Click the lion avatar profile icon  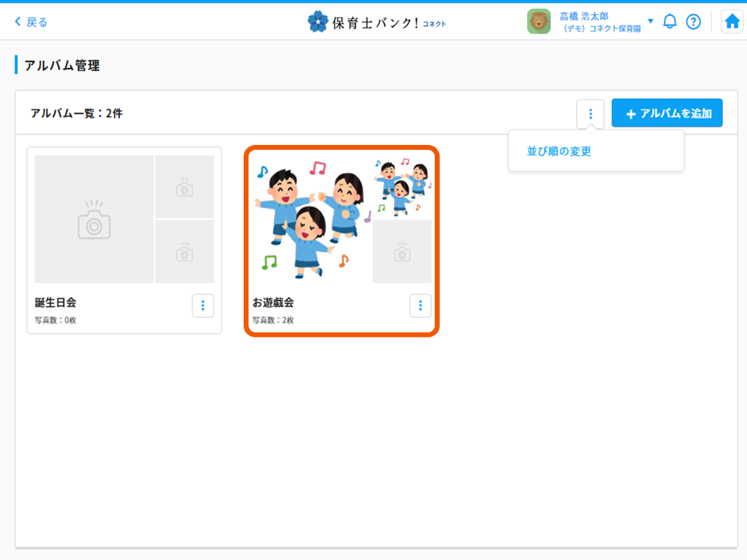coord(539,21)
